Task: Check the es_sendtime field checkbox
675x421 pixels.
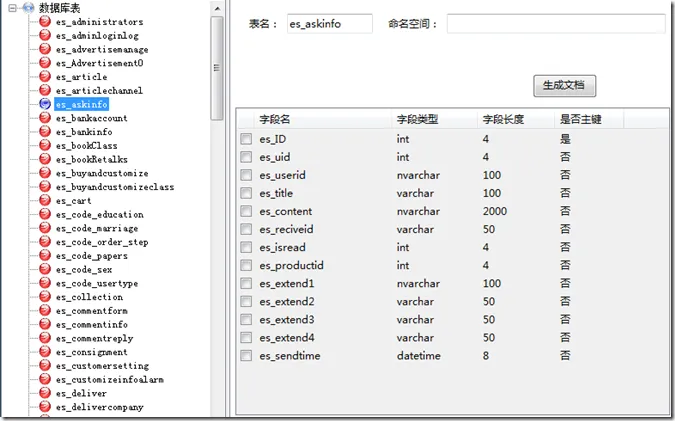Action: (246, 356)
